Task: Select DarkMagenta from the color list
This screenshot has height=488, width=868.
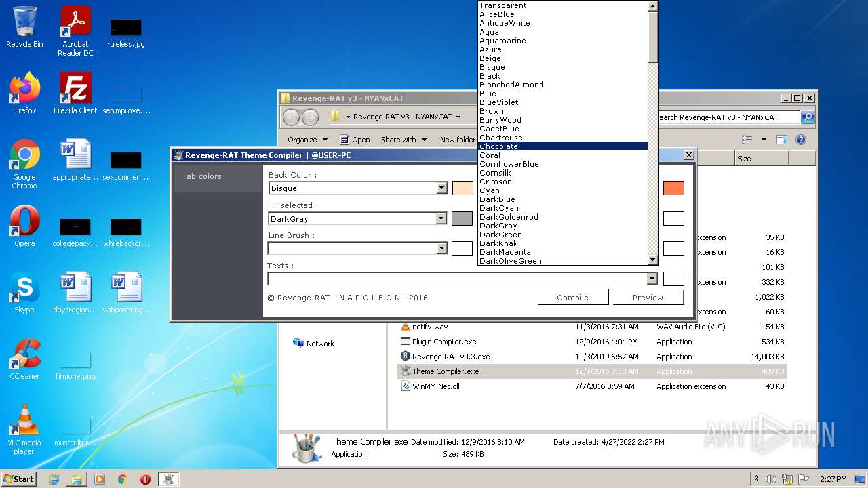Action: [563, 252]
